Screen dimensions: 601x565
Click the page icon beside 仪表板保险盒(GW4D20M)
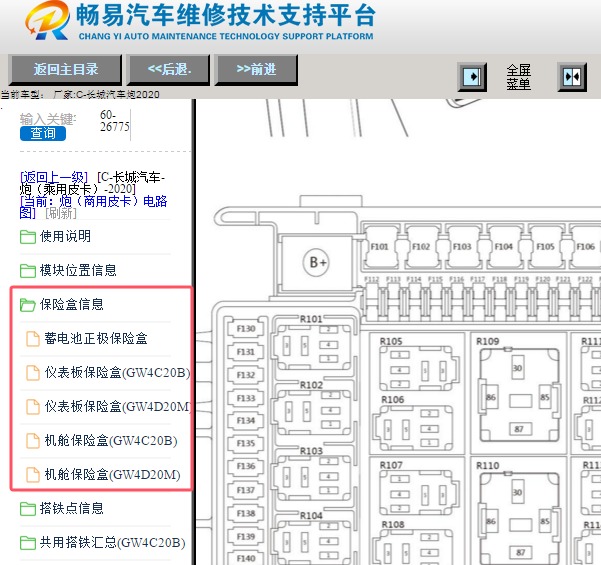(x=33, y=407)
